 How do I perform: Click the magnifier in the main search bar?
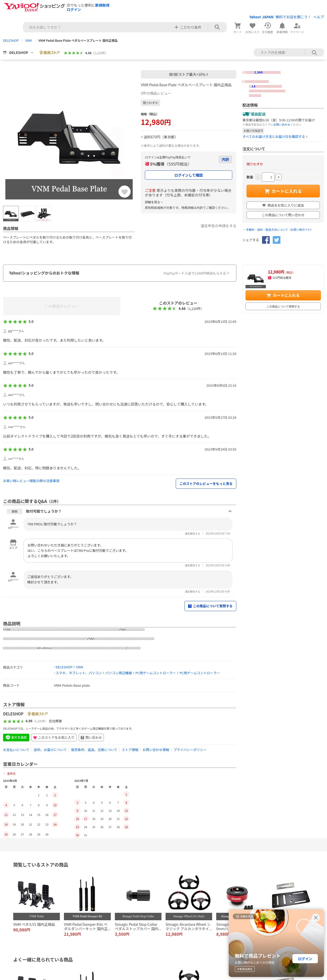tap(217, 27)
